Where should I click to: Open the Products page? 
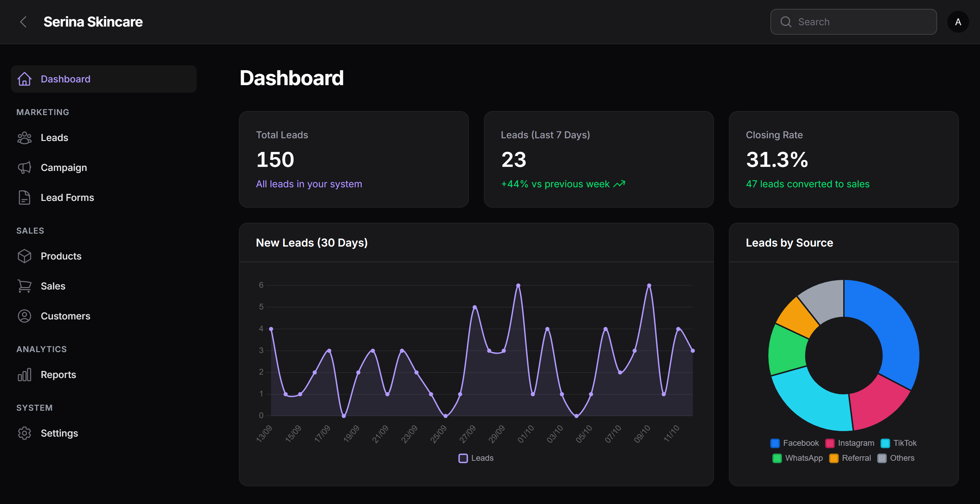pos(103,256)
